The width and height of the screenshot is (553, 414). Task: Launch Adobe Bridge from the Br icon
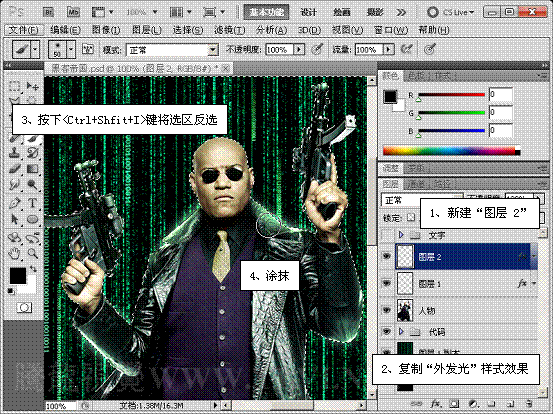pyautogui.click(x=48, y=12)
